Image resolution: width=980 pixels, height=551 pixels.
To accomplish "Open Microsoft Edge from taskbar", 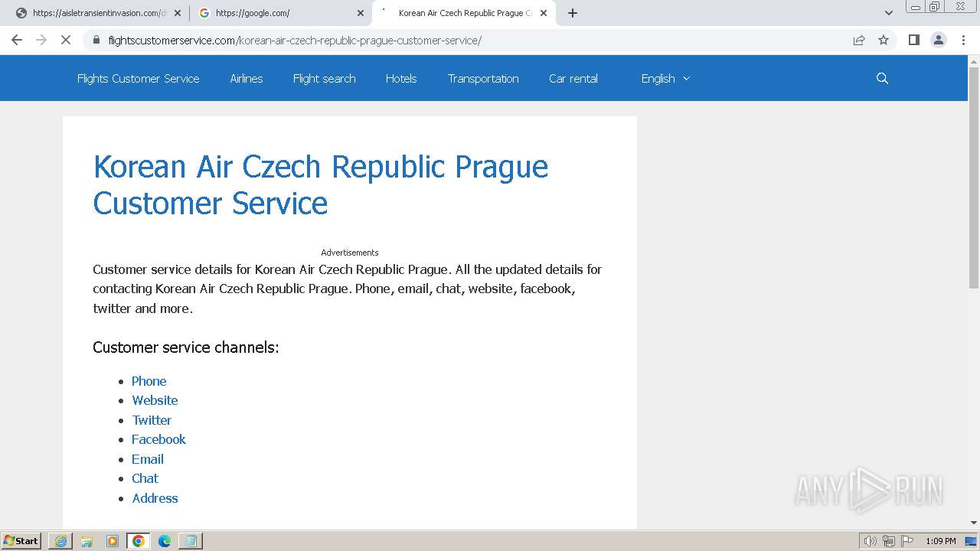I will click(x=165, y=541).
